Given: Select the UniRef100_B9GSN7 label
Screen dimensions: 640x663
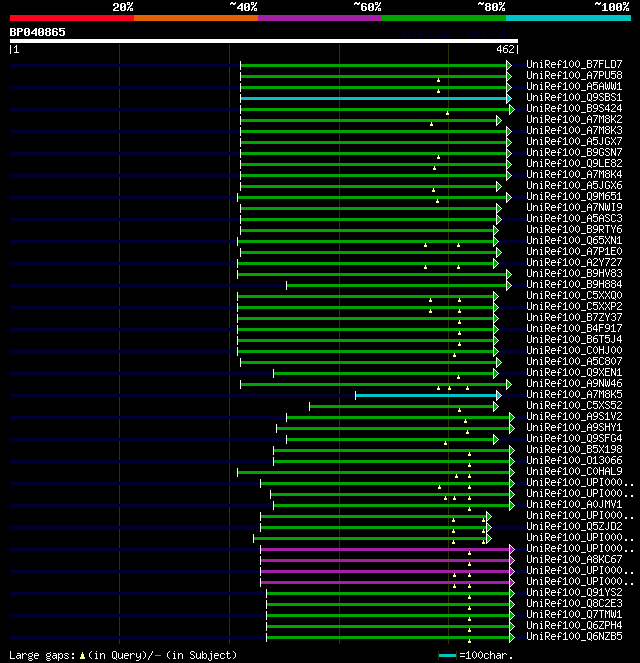Looking at the screenshot, I should 574,152.
